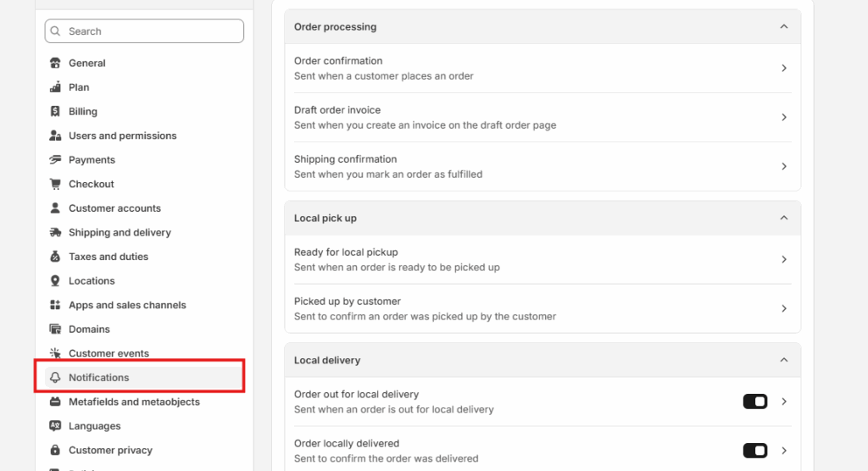
Task: Open Draft order invoice notification
Action: 542,117
